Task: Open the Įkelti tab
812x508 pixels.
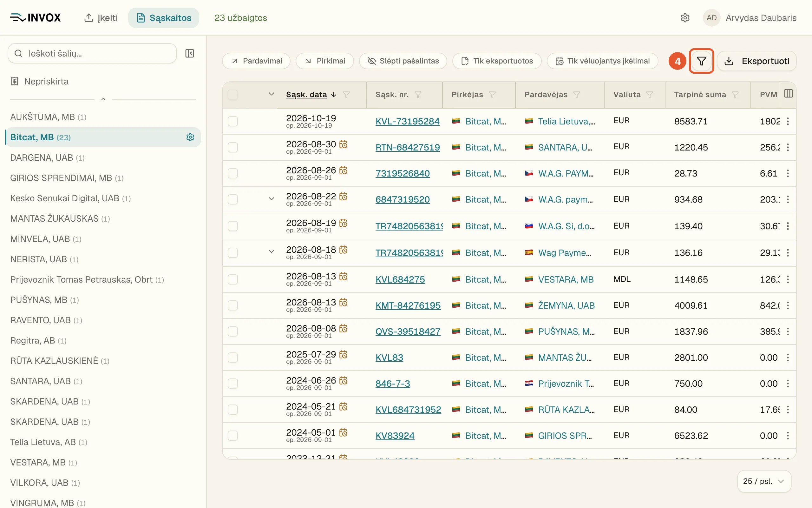Action: point(101,18)
